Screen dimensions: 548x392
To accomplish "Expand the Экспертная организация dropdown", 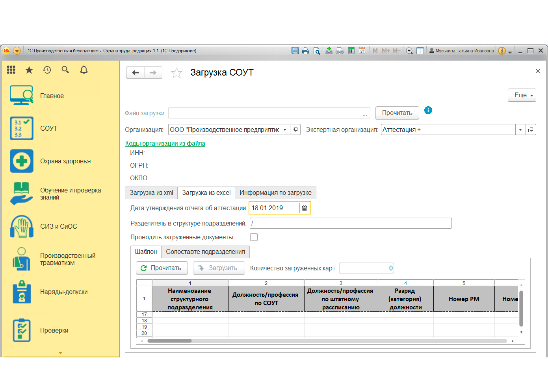I will [520, 130].
